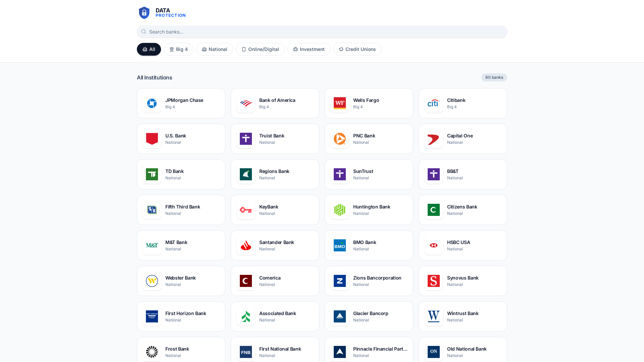This screenshot has width=644, height=362.
Task: Click the Glacier Bancorp name text
Action: click(x=371, y=313)
